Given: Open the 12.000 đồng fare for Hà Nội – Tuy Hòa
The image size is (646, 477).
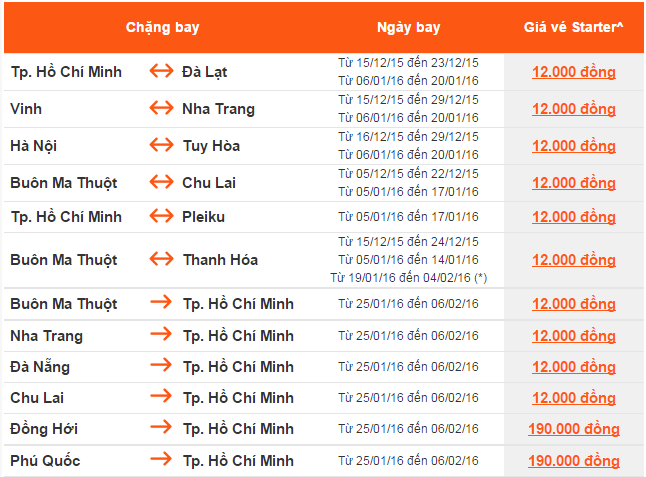Looking at the screenshot, I should click(573, 146).
